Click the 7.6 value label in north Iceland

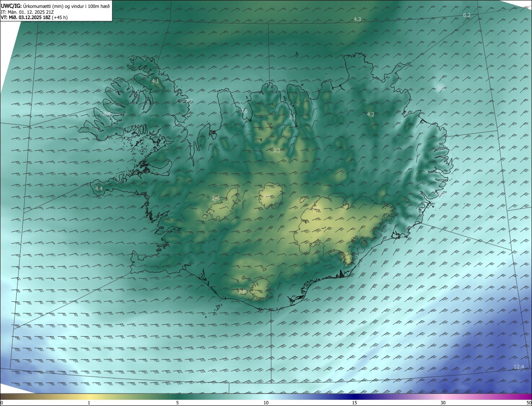coord(244,111)
